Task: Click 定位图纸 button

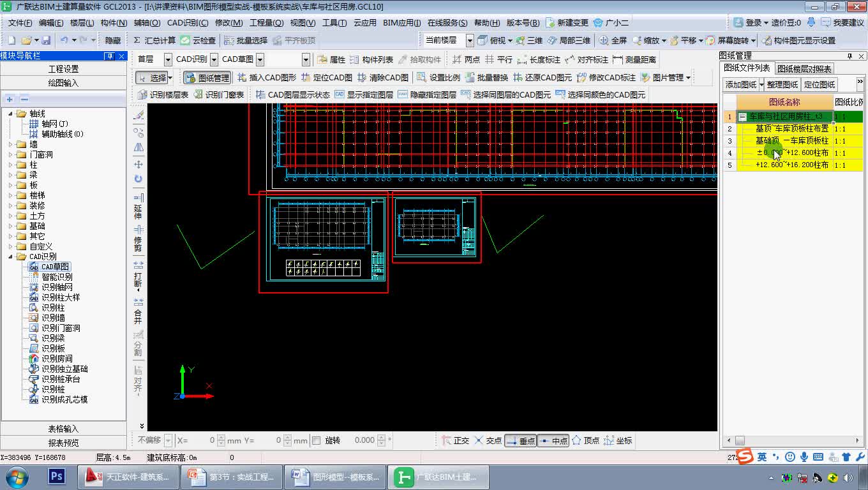Action: point(819,84)
